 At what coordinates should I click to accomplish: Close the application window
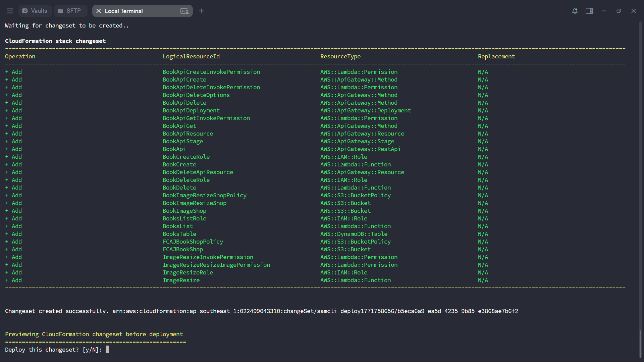click(x=634, y=11)
